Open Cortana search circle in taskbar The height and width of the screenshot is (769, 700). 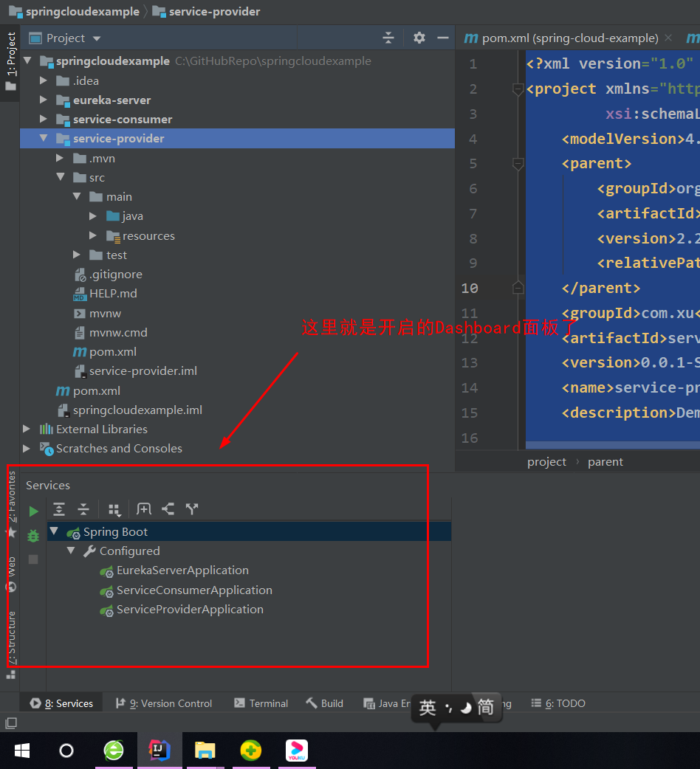pyautogui.click(x=66, y=751)
